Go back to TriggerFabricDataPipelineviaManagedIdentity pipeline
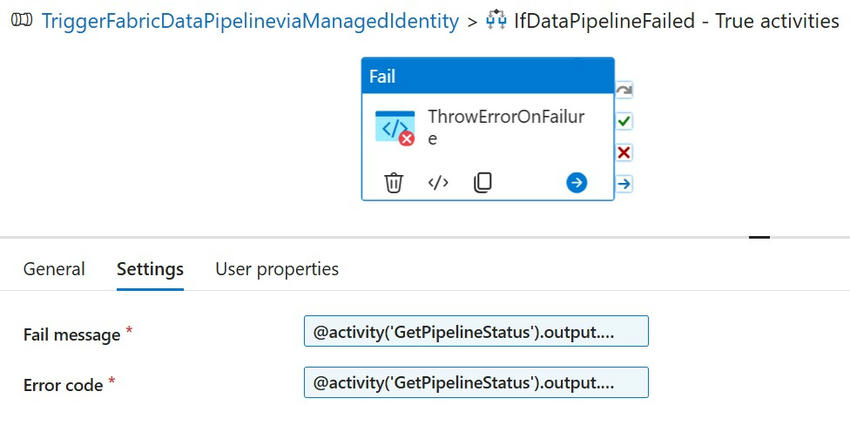The width and height of the screenshot is (850, 432). tap(250, 20)
